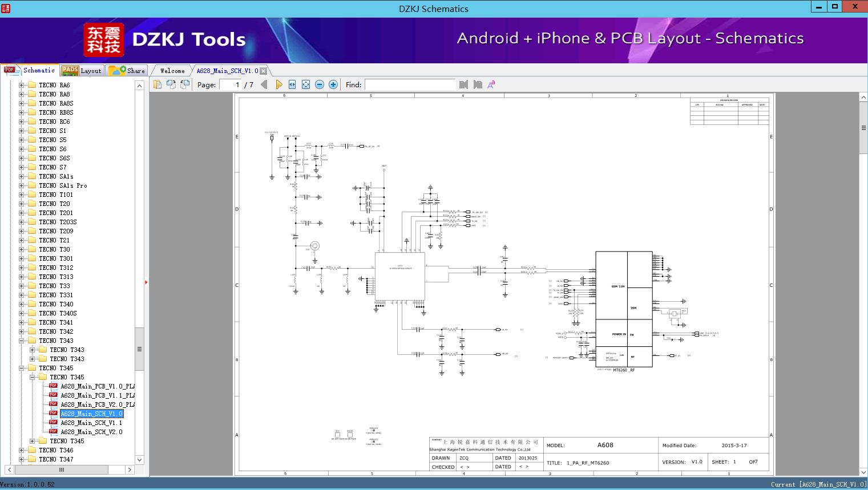Collapse the TECNO T345 folder
This screenshot has width=868, height=490.
[21, 368]
